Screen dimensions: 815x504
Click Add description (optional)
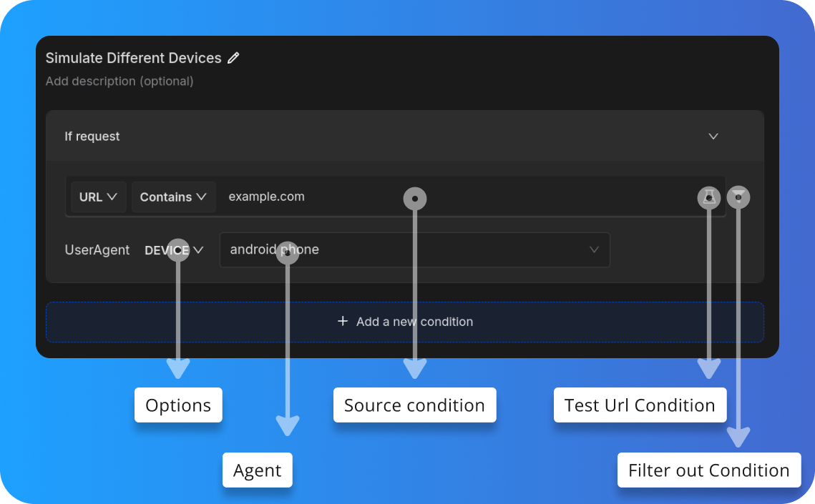click(119, 81)
